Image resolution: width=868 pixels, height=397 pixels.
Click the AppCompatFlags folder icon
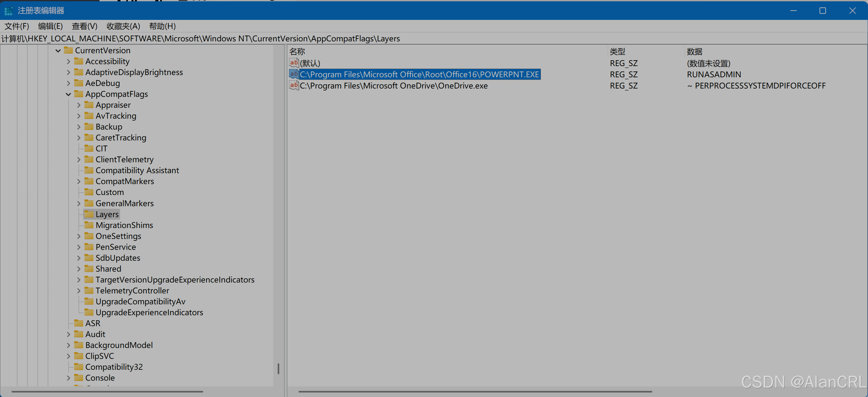click(79, 94)
